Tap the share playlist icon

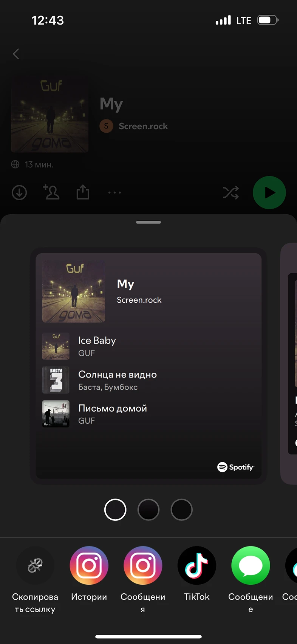[x=83, y=192]
